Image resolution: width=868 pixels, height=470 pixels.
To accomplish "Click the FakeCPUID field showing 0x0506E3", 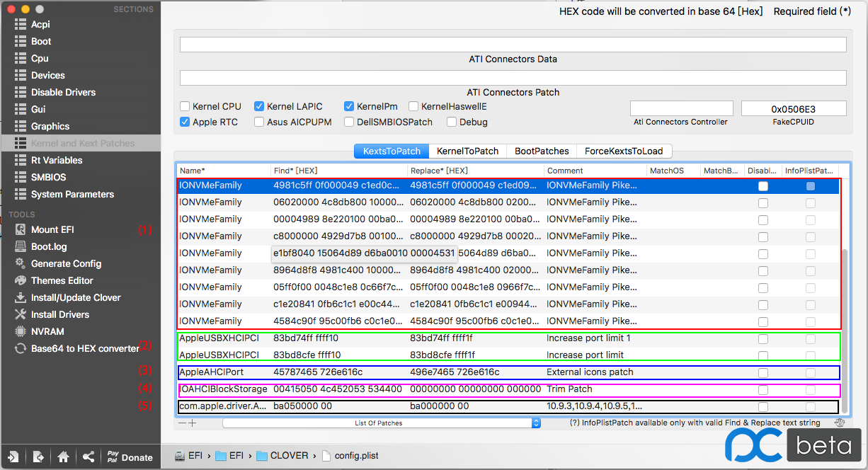I will (794, 109).
